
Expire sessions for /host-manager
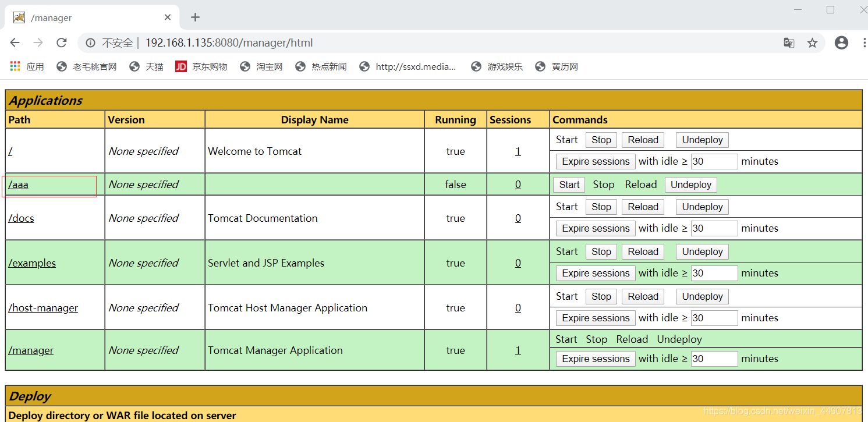596,318
